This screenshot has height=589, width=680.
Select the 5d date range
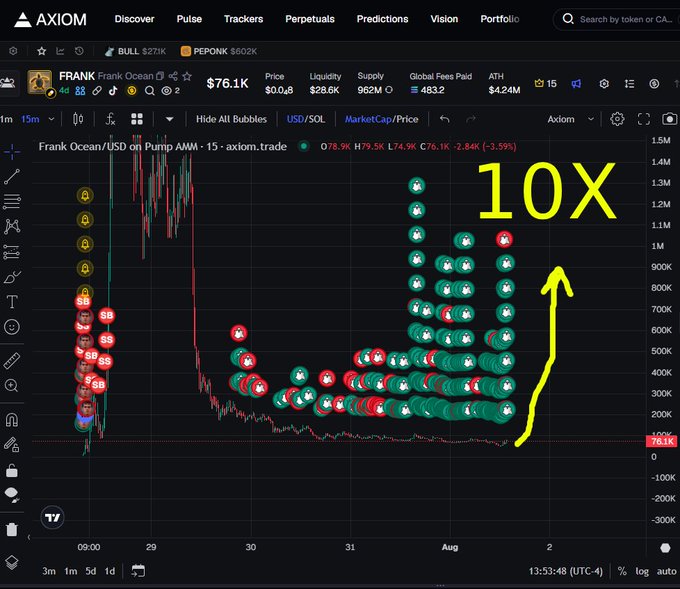pyautogui.click(x=91, y=571)
